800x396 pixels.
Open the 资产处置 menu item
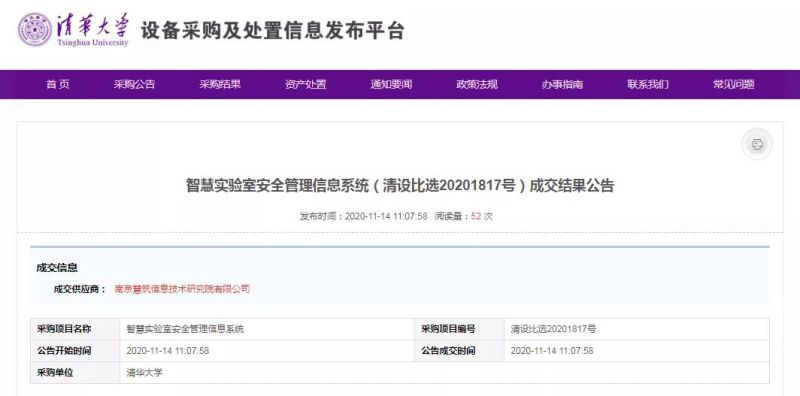[x=306, y=85]
